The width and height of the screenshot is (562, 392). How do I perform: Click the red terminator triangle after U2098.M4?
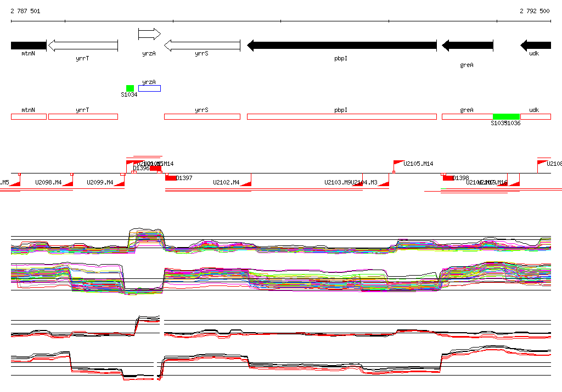click(x=68, y=183)
